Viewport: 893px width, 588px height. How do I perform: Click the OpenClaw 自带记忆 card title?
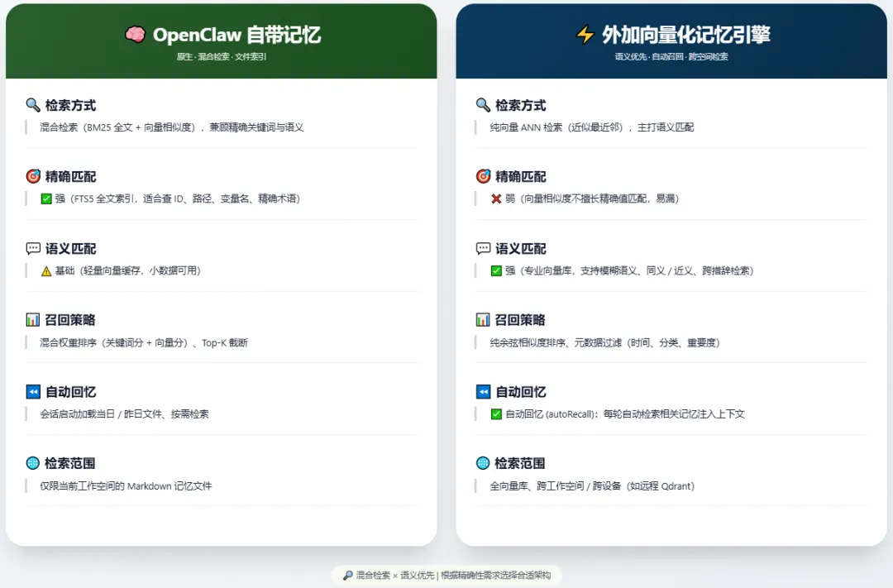tap(237, 35)
